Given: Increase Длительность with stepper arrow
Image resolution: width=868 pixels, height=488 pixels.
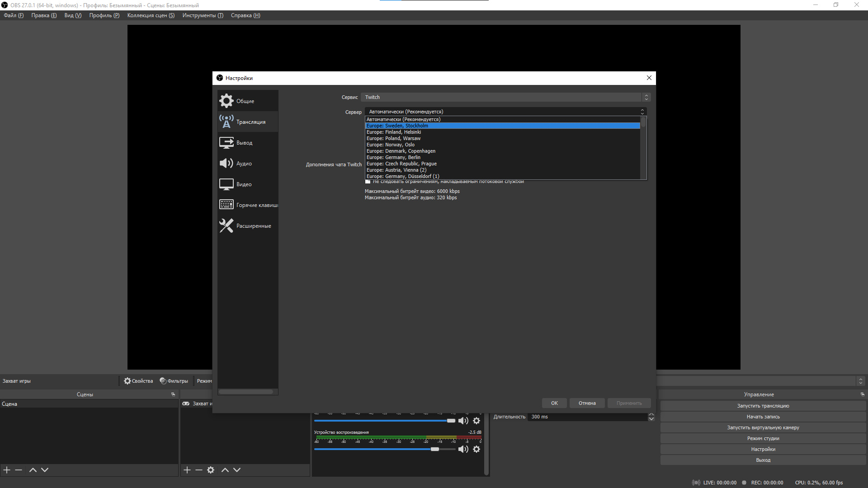Looking at the screenshot, I should [x=651, y=414].
